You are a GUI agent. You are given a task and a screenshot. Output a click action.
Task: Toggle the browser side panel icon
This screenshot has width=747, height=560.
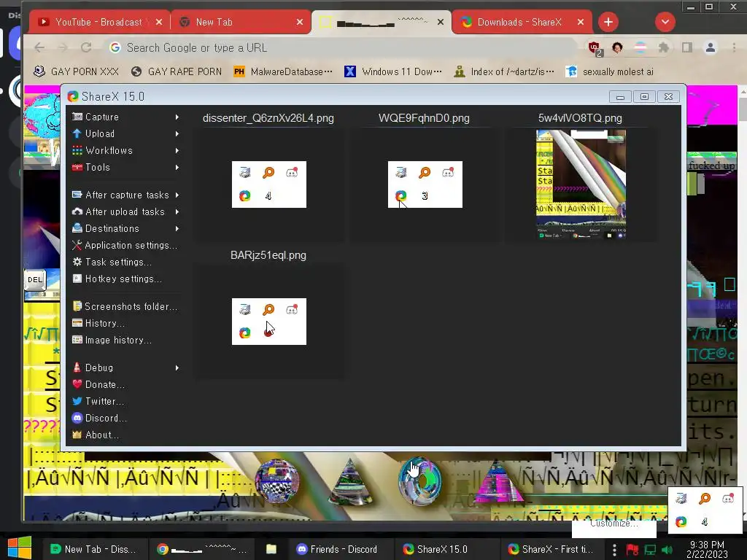pyautogui.click(x=687, y=47)
